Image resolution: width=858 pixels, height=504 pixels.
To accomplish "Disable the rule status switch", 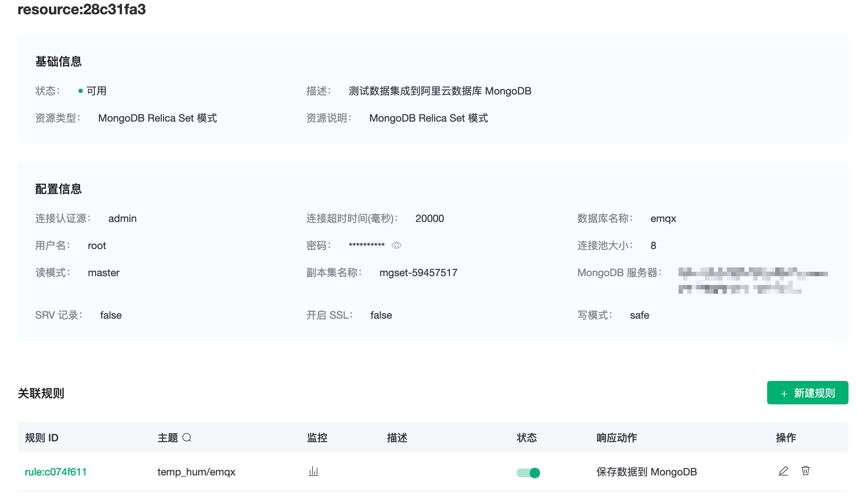I will [528, 472].
